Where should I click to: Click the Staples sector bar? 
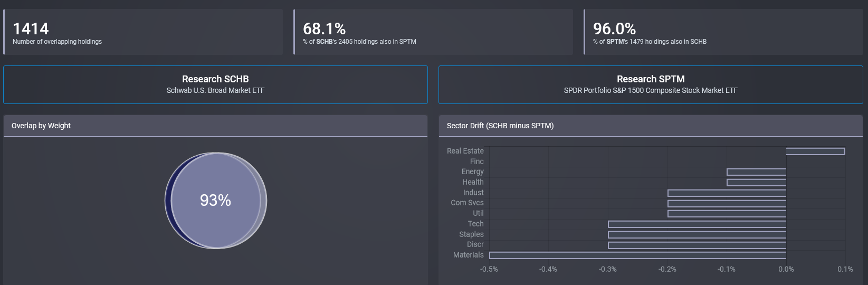pyautogui.click(x=697, y=235)
